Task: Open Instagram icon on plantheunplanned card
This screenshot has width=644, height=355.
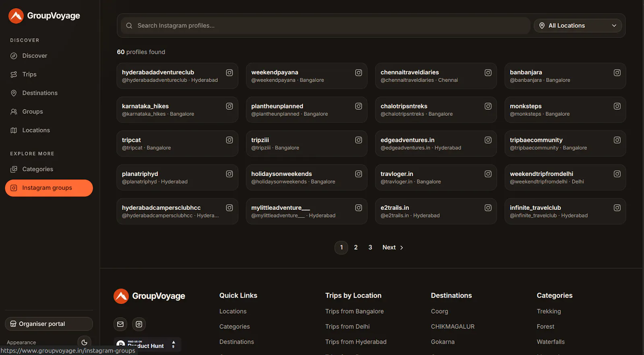Action: coord(359,106)
